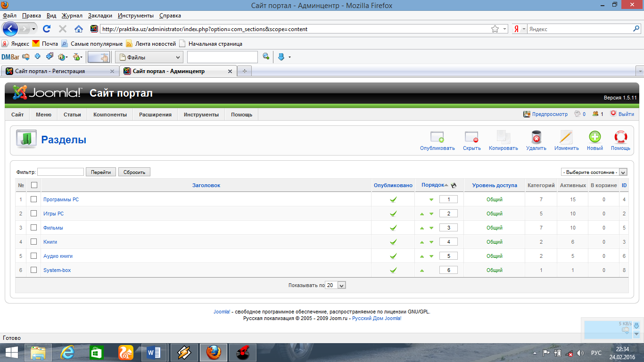Screen dimensions: 644x362
Task: Toggle published checkmark for Фильмы
Action: point(393,228)
